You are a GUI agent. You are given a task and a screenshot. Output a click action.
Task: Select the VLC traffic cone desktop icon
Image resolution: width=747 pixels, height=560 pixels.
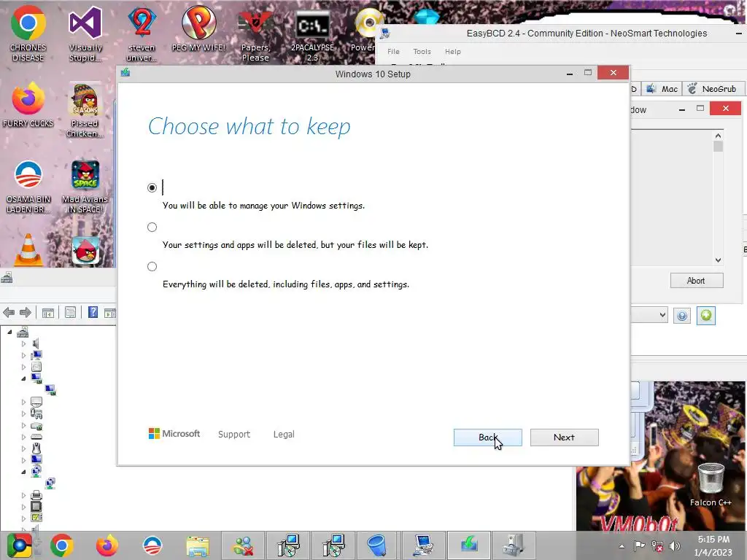pyautogui.click(x=28, y=249)
